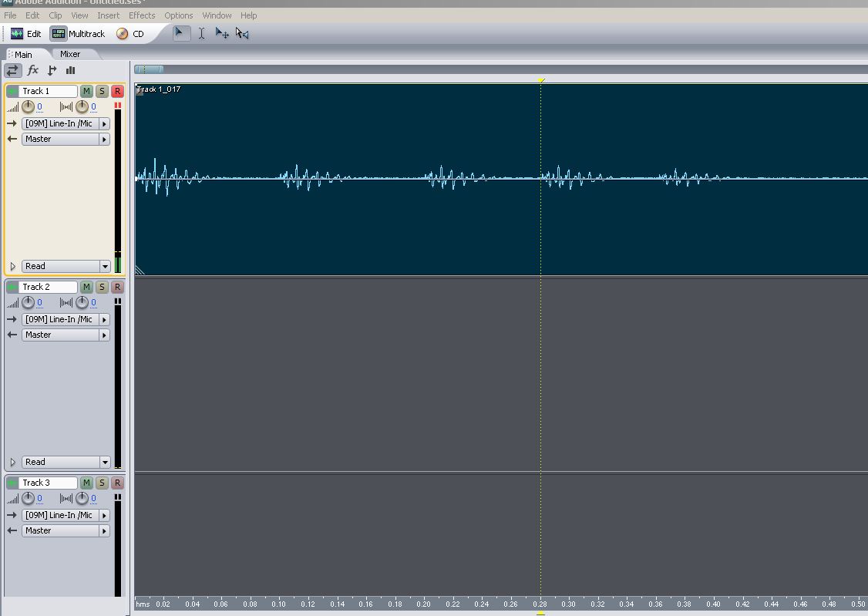Solo Track 2
868x616 pixels.
pyautogui.click(x=102, y=288)
